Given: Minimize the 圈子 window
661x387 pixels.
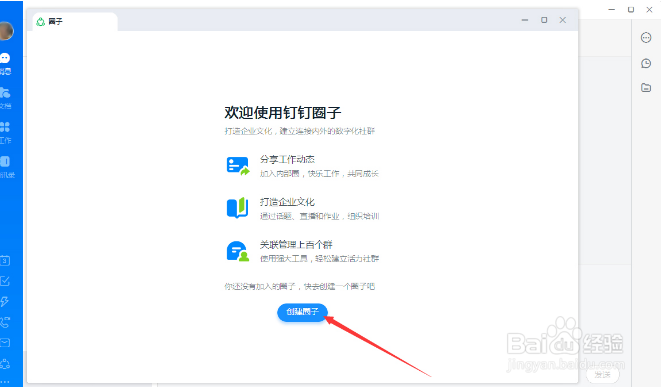Looking at the screenshot, I should coord(525,20).
